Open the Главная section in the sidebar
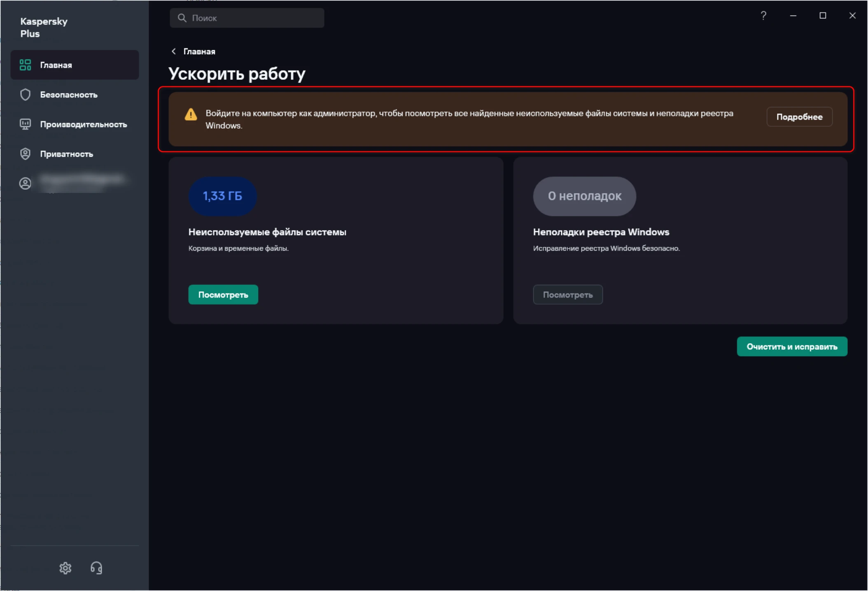 click(75, 65)
